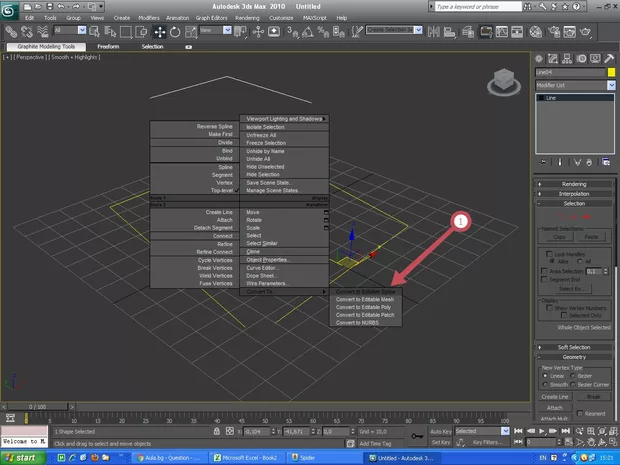Choose Convert to Editable Poly from submenu

click(365, 307)
